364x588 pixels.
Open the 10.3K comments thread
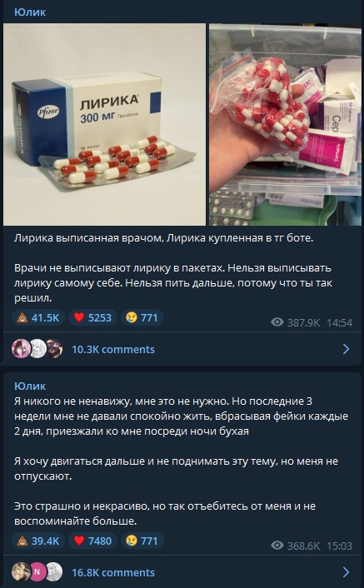113,349
